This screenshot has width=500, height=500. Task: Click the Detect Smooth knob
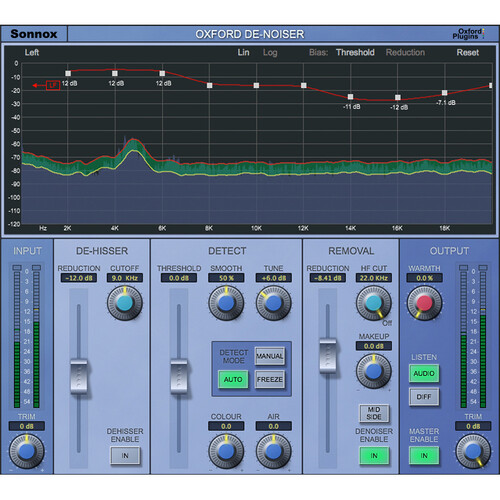point(226,303)
